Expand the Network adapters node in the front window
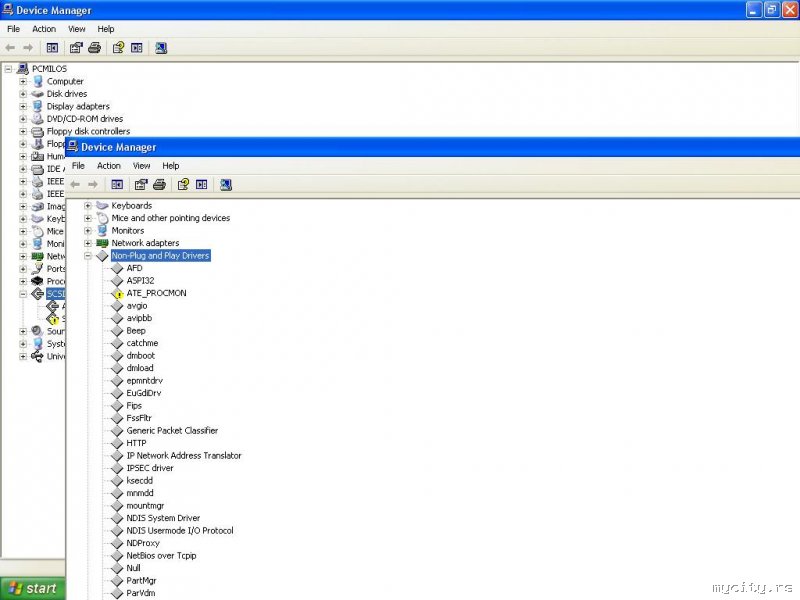 [88, 243]
